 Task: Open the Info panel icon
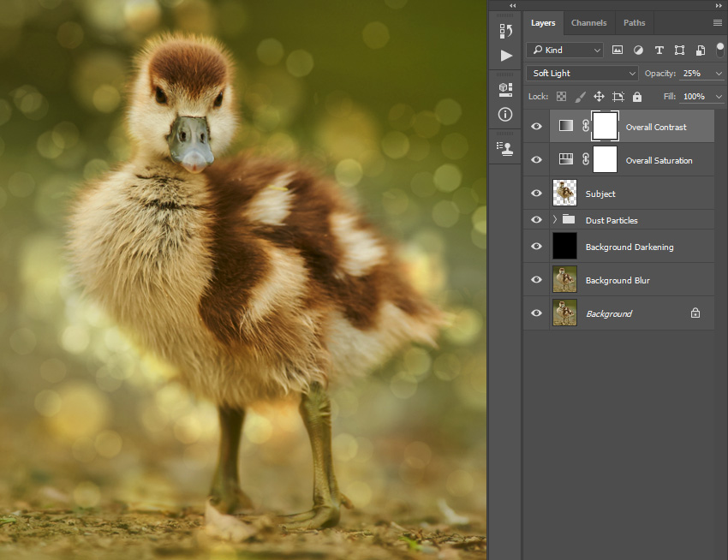click(505, 114)
